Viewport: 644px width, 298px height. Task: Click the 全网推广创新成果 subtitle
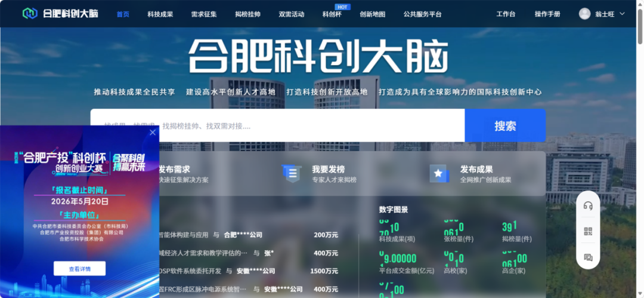click(485, 180)
